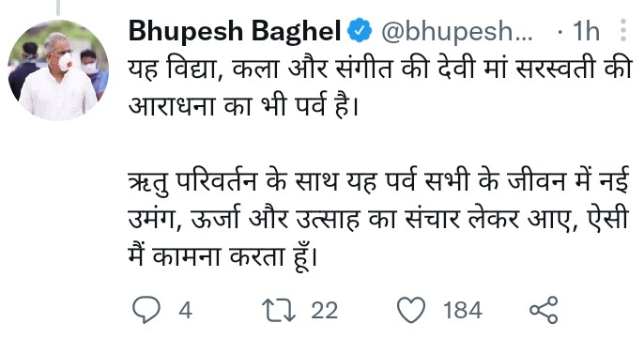Image resolution: width=644 pixels, height=339 pixels.
Task: Open Bhupesh Baghel's profile picture
Action: coord(58,69)
